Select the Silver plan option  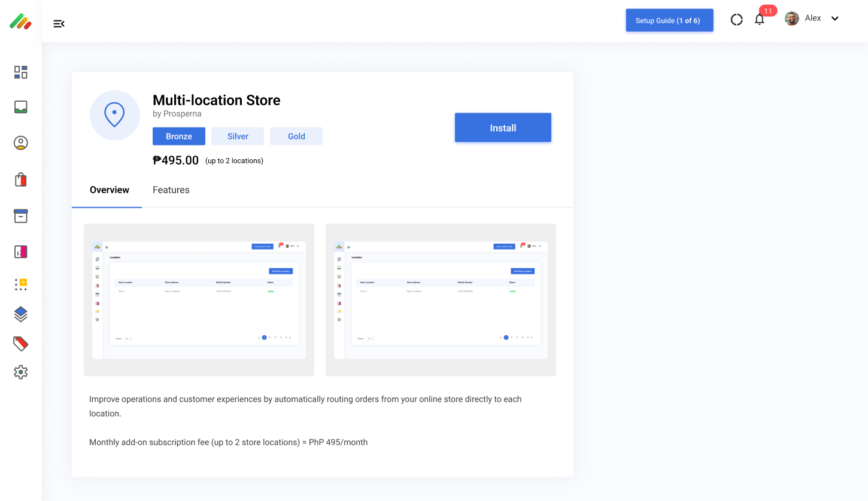(x=238, y=136)
